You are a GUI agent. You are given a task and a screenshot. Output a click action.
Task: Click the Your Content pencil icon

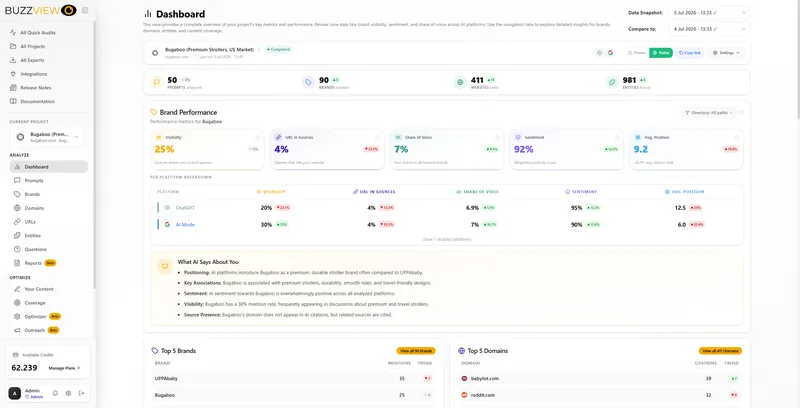(x=17, y=289)
